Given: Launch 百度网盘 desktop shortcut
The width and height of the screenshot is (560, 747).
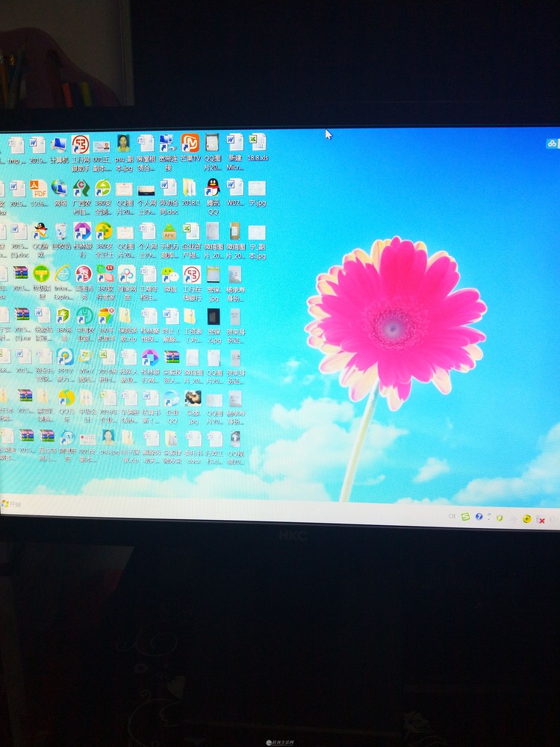Looking at the screenshot, I should pyautogui.click(x=127, y=283).
